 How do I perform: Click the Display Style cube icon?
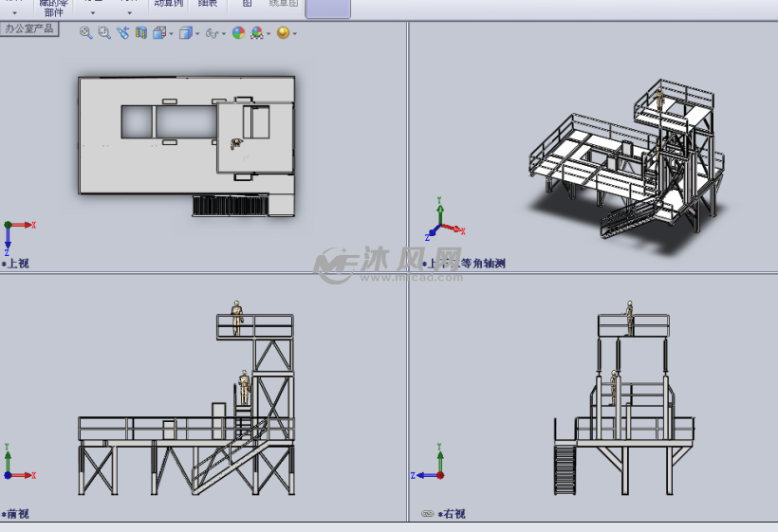click(186, 32)
